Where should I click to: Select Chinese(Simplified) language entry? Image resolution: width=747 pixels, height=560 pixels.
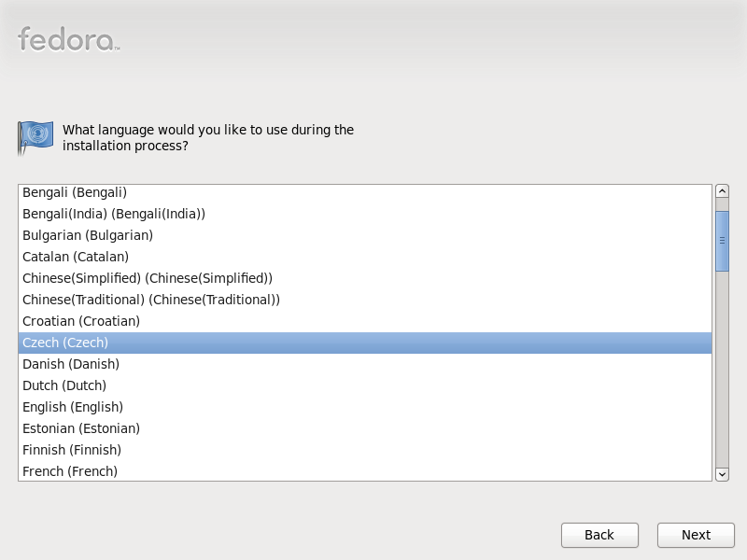coord(148,278)
